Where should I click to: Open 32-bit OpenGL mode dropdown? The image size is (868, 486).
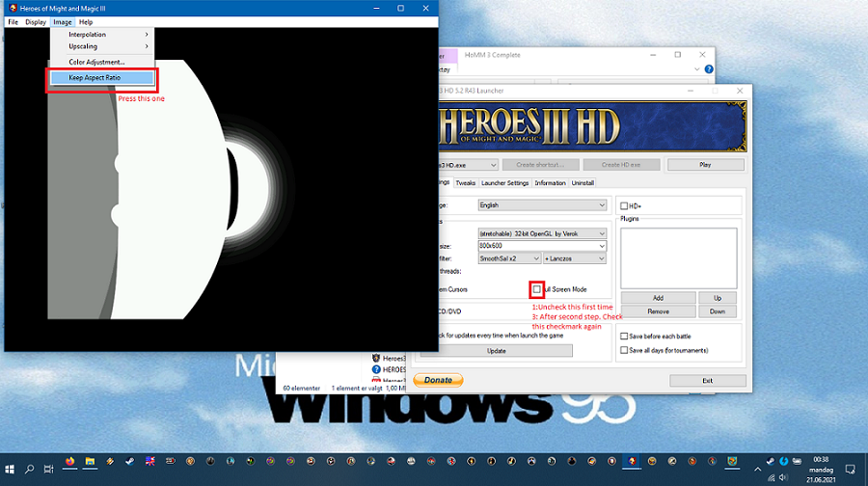542,233
